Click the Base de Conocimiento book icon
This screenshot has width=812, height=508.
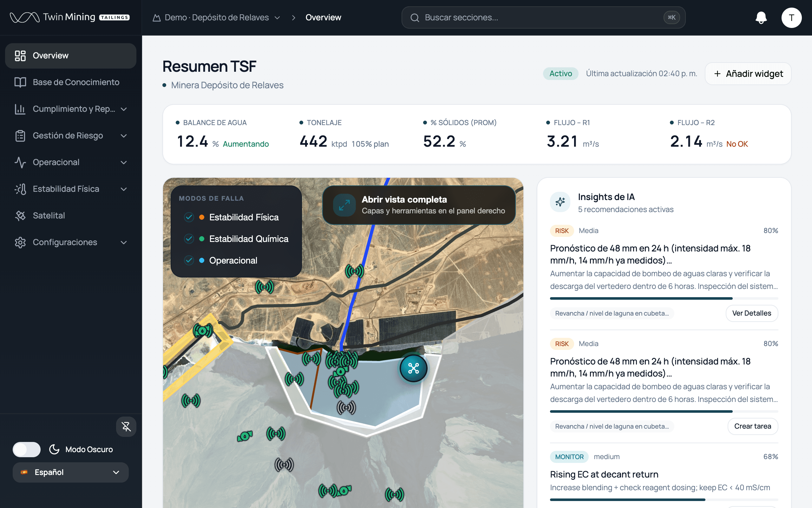point(20,82)
